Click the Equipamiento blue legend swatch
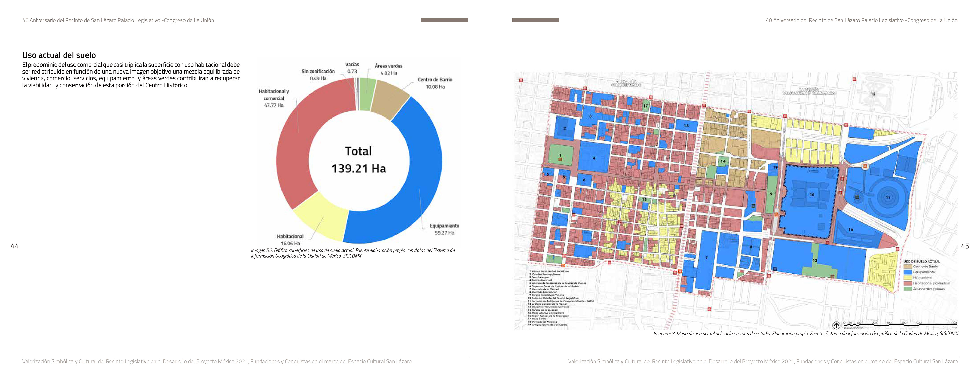This screenshot has height=379, width=980. pyautogui.click(x=908, y=272)
